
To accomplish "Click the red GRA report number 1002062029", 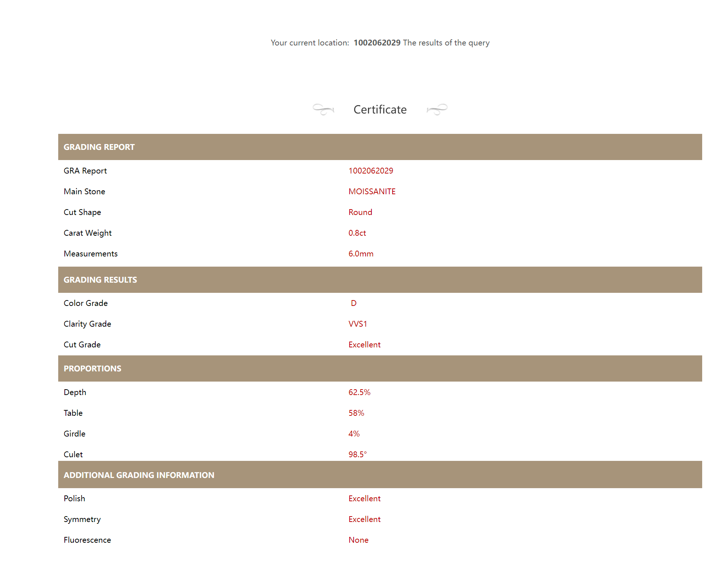I will [x=370, y=171].
